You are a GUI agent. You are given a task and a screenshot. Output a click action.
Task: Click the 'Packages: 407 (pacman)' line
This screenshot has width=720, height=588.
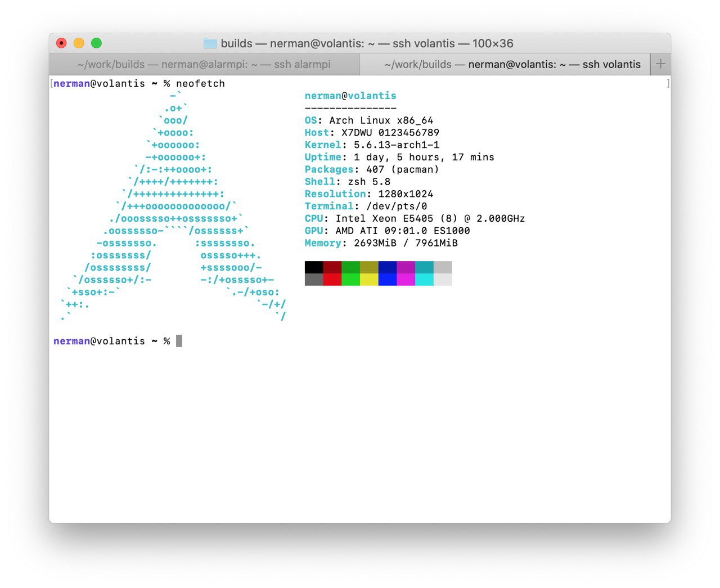pos(372,169)
